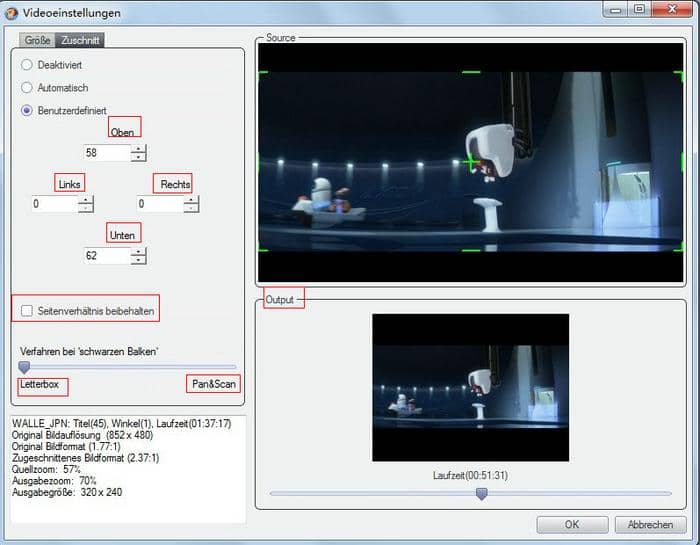Increase the Oben crop value

[x=139, y=149]
